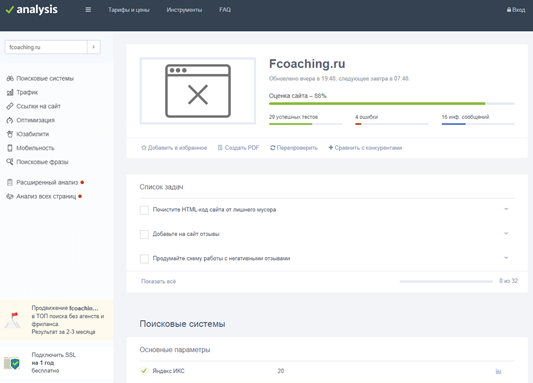Click the 29 успешных тестов bar
Screen dimensions: 533x383
click(305, 124)
